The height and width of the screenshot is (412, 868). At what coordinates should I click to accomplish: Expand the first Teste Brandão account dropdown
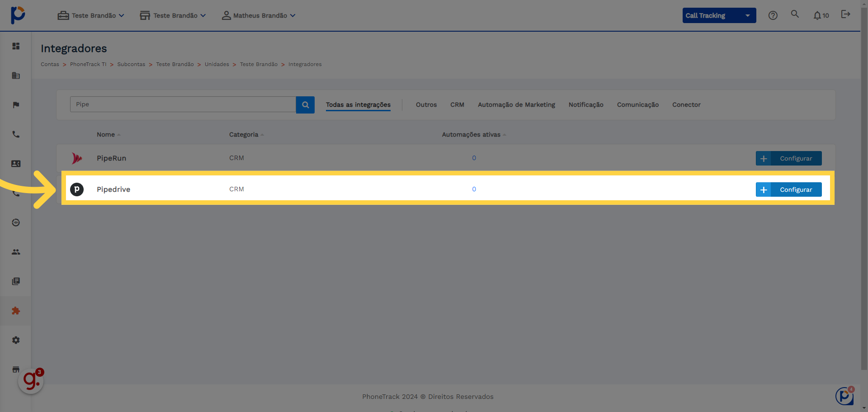click(x=91, y=15)
